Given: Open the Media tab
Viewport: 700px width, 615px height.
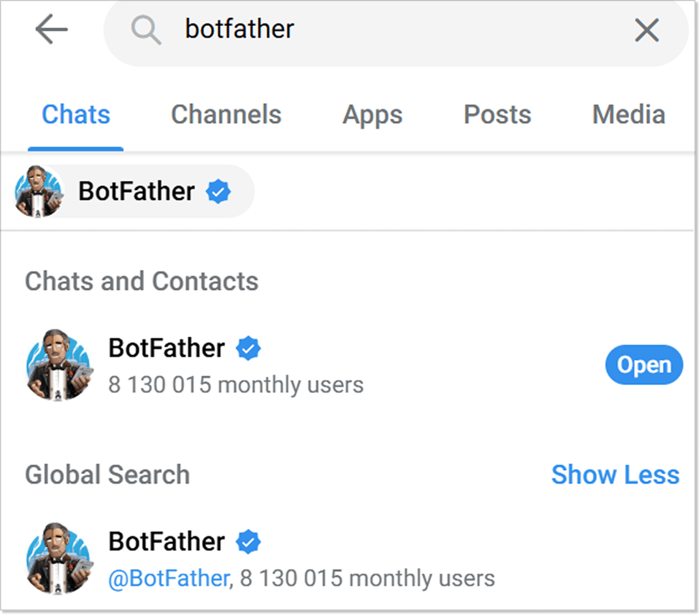Looking at the screenshot, I should 628,115.
